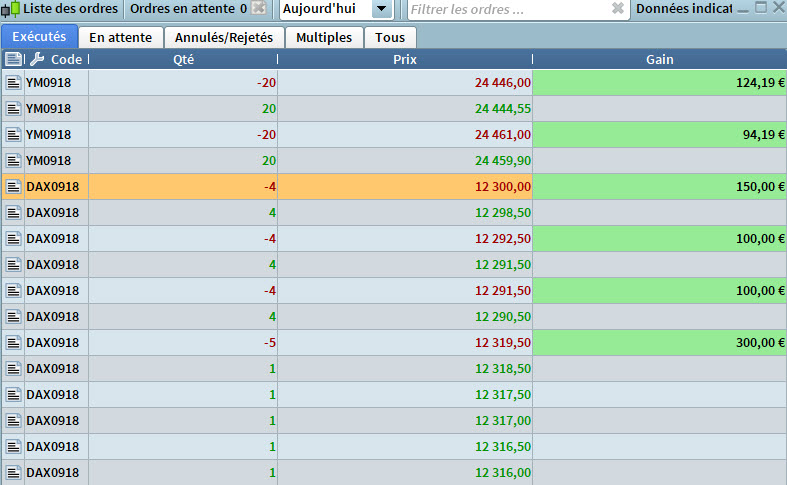This screenshot has height=485, width=787.
Task: Click price 12 316,00
Action: (x=502, y=472)
